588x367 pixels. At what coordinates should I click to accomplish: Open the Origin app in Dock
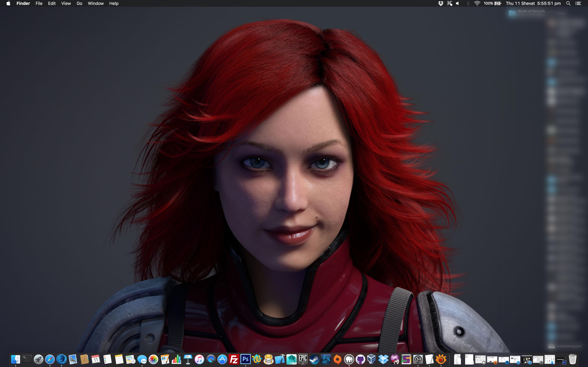point(337,359)
